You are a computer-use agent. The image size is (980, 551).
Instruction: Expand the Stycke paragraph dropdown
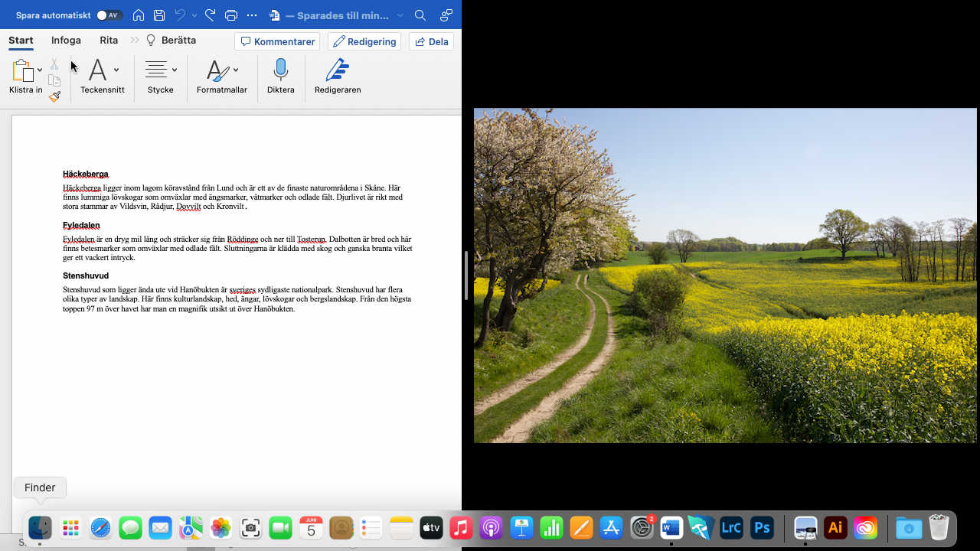click(x=175, y=70)
